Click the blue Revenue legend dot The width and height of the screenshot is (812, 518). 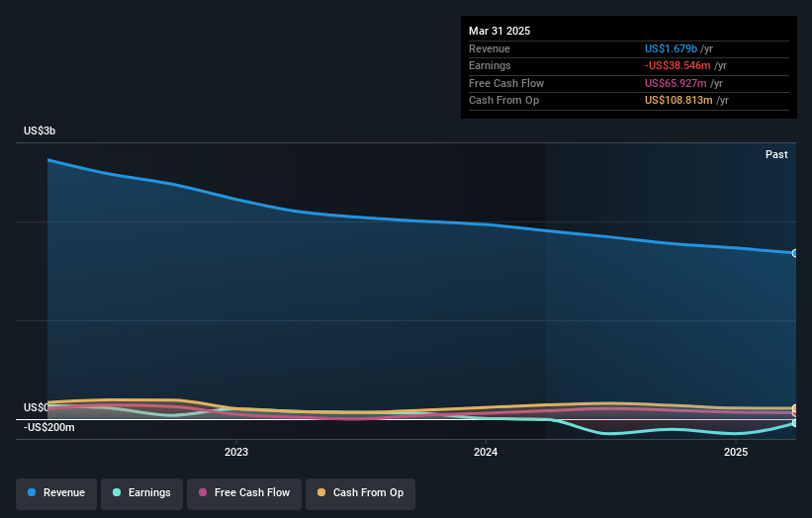32,492
